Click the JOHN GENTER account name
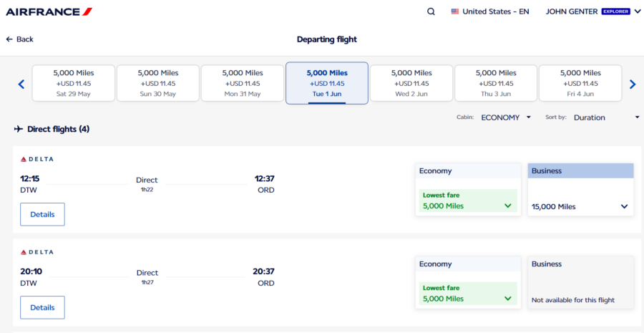 click(x=572, y=12)
